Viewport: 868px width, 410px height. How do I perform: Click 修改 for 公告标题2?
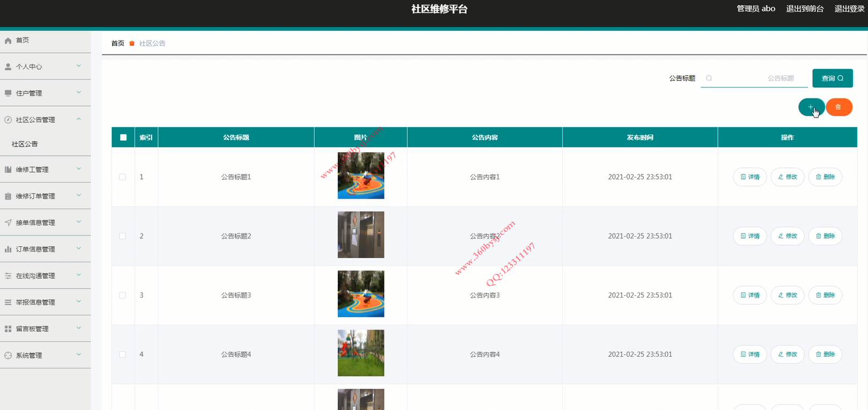pyautogui.click(x=788, y=236)
